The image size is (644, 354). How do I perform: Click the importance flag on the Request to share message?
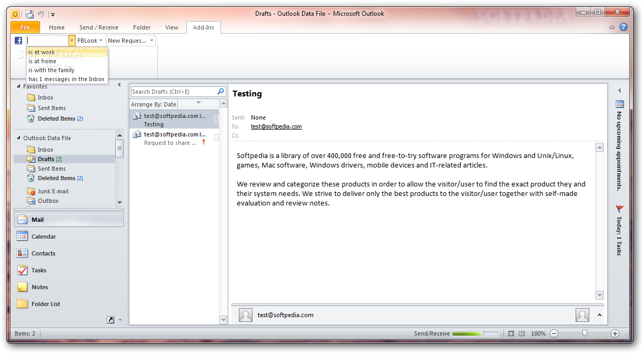[x=204, y=142]
